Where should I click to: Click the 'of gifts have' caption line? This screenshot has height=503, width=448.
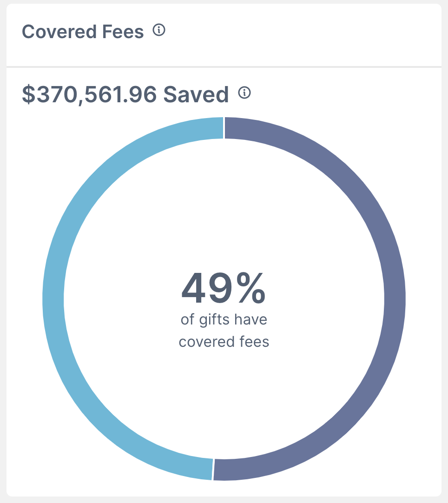pos(224,319)
